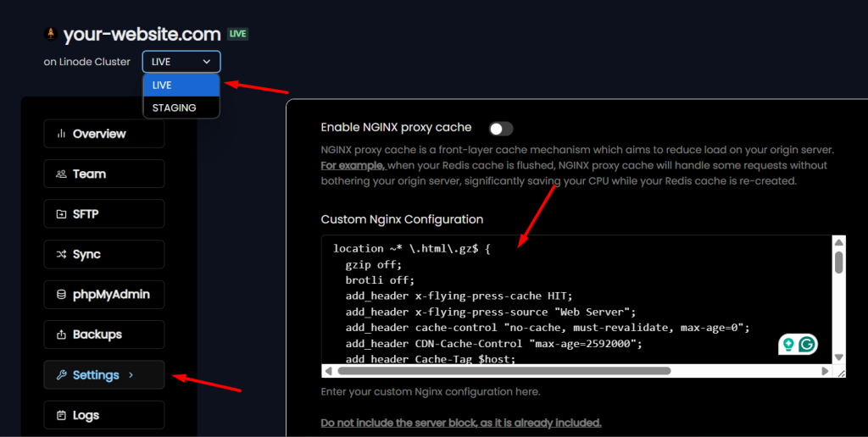Viewport: 868px width, 437px height.
Task: Click inside Custom Nginx Configuration text area
Action: (576, 300)
